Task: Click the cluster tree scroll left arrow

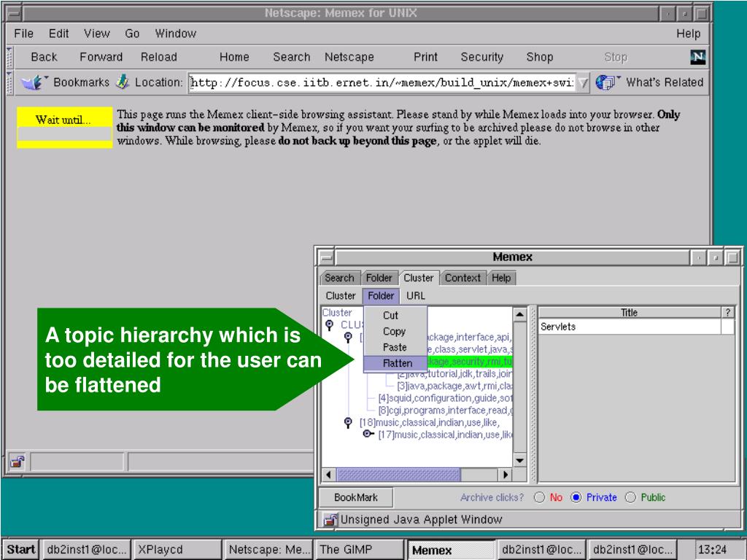Action: coord(329,475)
